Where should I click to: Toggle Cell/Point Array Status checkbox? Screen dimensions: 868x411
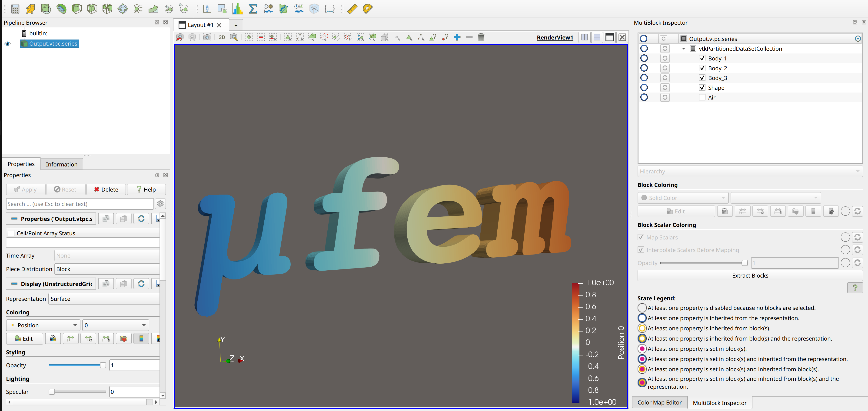11,233
